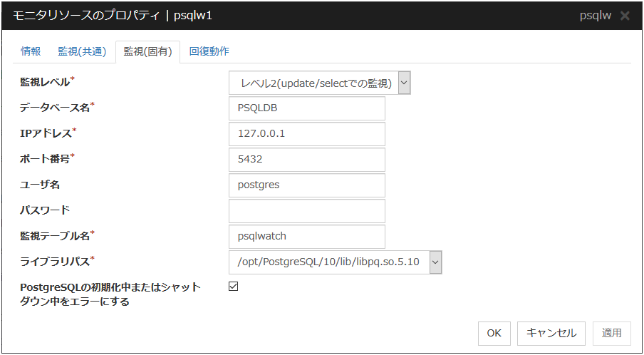The height and width of the screenshot is (355, 644).
Task: Uncheck the PostgreSQL initialization/shutdown error checkbox
Action: [x=234, y=287]
